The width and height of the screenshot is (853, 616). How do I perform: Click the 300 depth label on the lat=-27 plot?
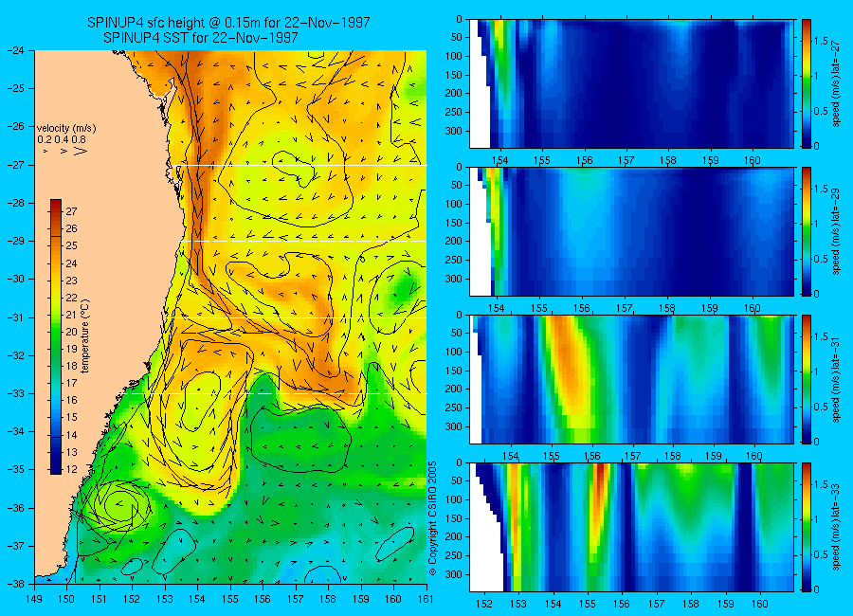(x=455, y=131)
